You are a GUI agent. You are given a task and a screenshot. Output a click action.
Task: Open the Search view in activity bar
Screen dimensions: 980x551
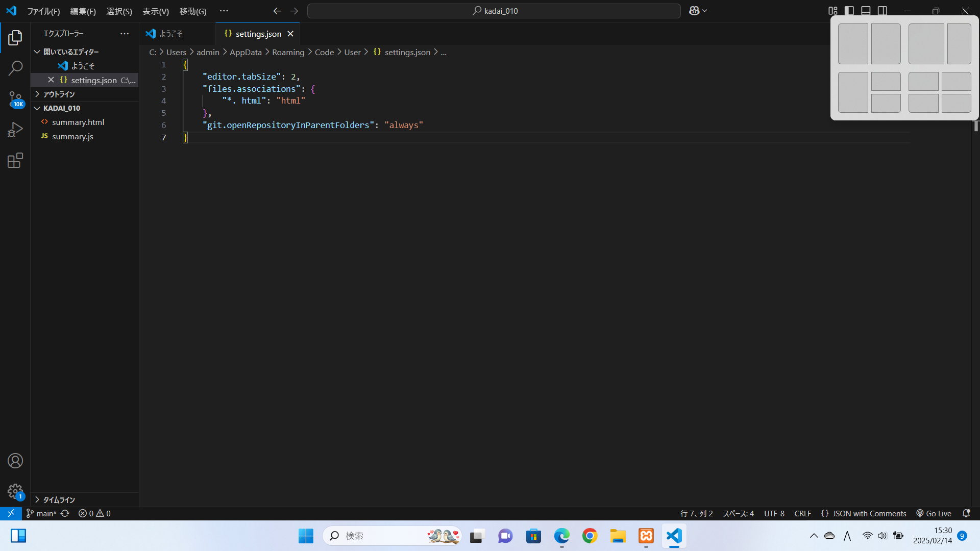click(15, 68)
